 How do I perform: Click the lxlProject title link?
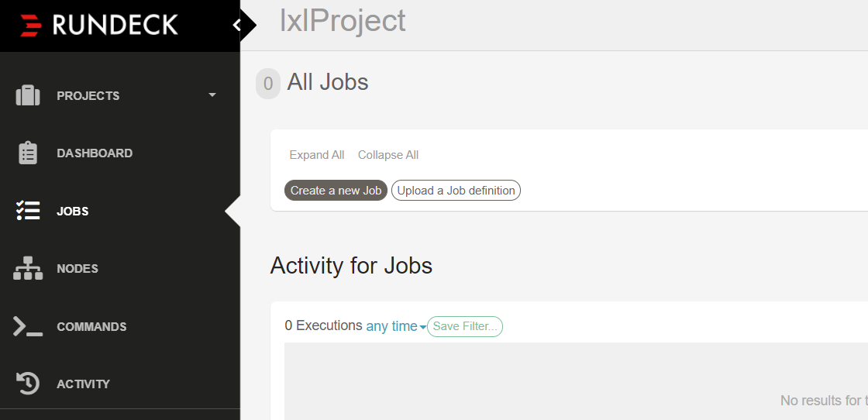343,21
